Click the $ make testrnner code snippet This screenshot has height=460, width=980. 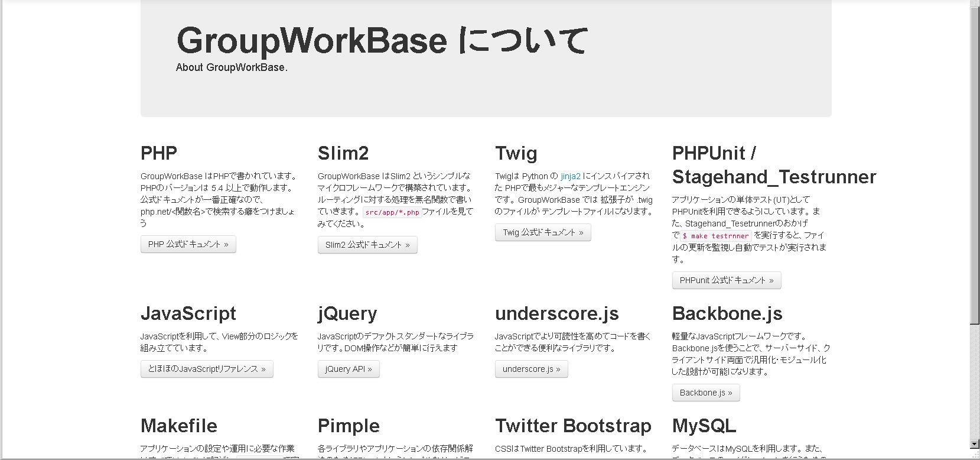(x=715, y=235)
